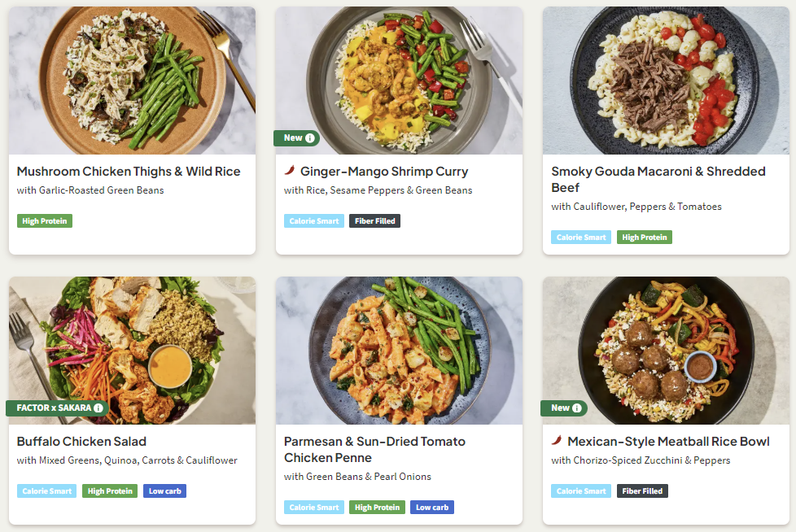Open Mushroom Chicken Thighs & Wild Rice photo
This screenshot has height=532, width=796.
tap(132, 80)
